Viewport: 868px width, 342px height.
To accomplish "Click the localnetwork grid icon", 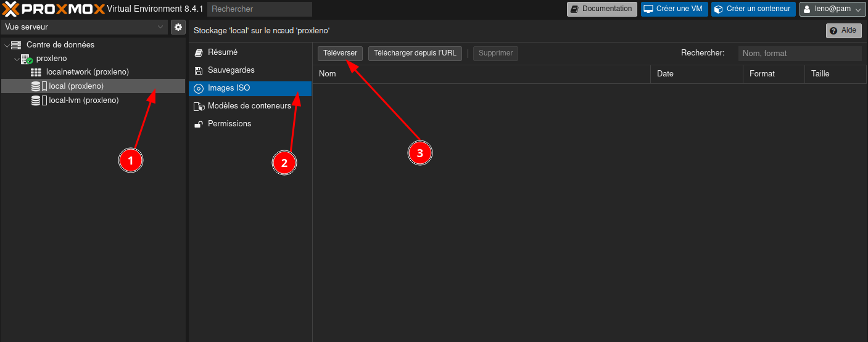I will [36, 72].
